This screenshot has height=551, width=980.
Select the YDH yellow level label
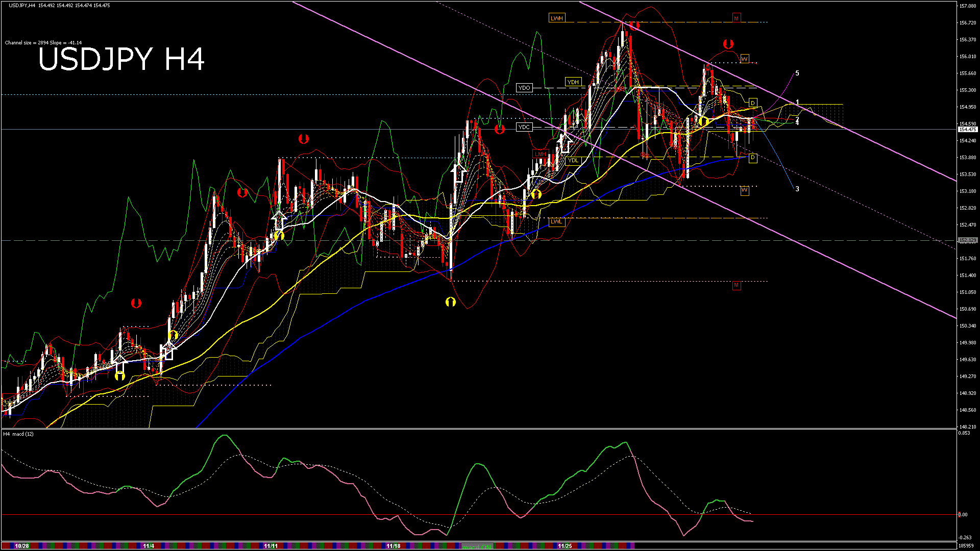(x=573, y=82)
